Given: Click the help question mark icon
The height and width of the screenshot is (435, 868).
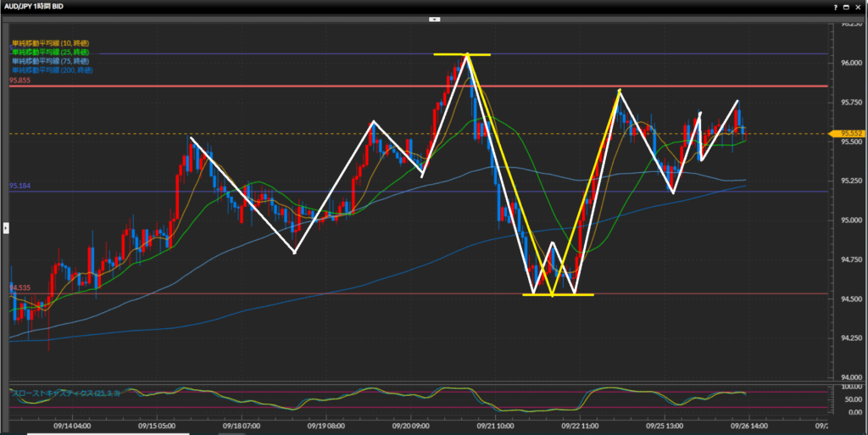Looking at the screenshot, I should pos(837,6).
